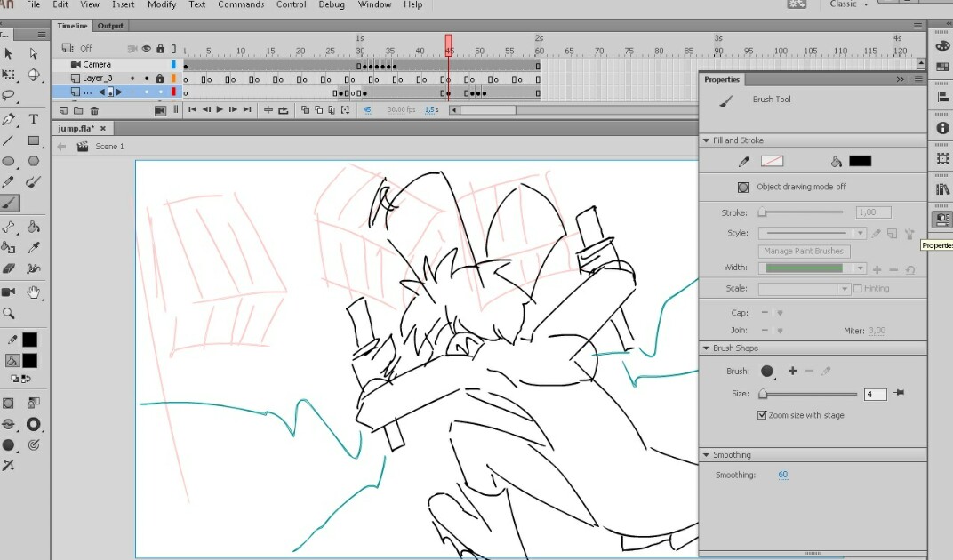Select the Ink Bottle tool
Viewport: 953px width, 560px height.
[x=9, y=248]
